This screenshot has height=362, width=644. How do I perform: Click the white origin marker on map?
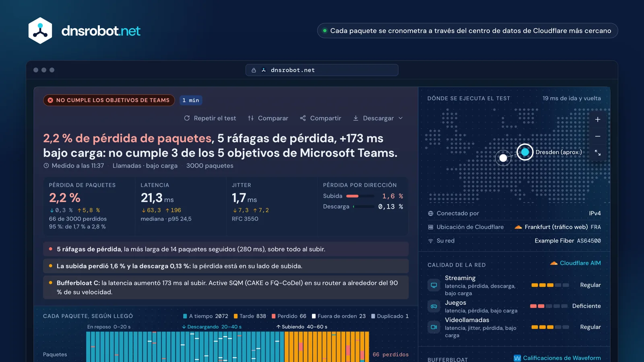click(x=503, y=158)
